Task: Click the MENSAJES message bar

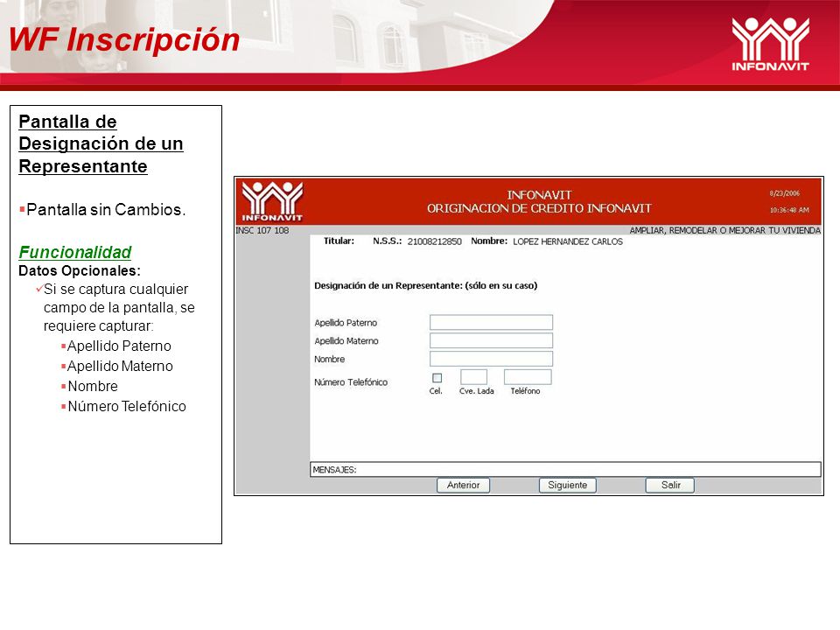Action: [565, 469]
